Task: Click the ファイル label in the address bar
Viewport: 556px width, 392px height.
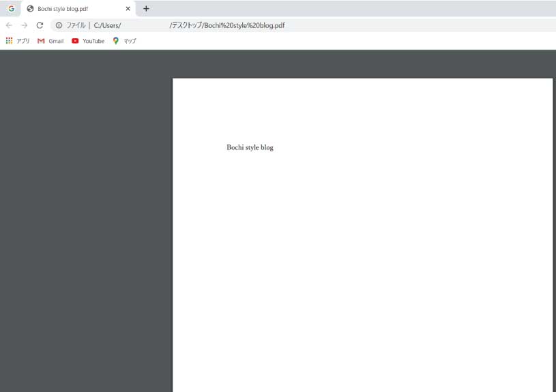Action: 75,25
